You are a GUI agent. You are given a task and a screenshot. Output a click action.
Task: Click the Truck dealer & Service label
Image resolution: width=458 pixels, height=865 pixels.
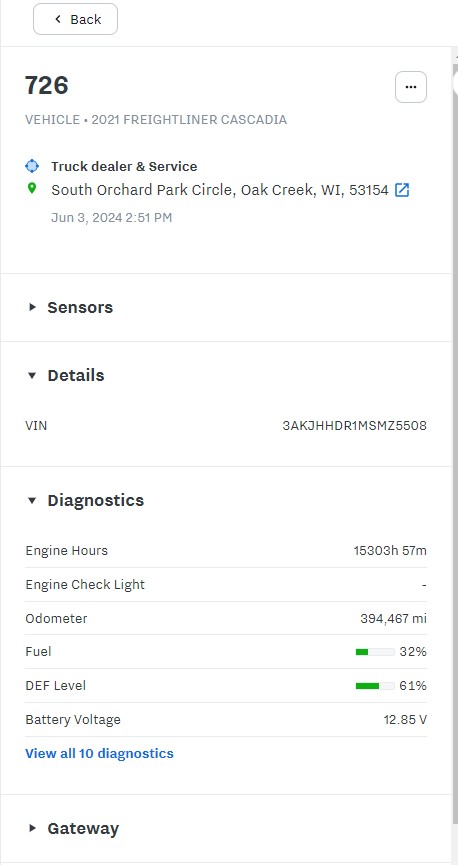coord(124,167)
